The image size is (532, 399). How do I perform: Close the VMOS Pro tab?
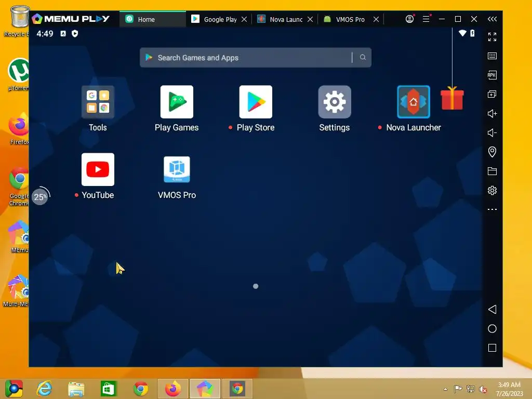click(376, 19)
